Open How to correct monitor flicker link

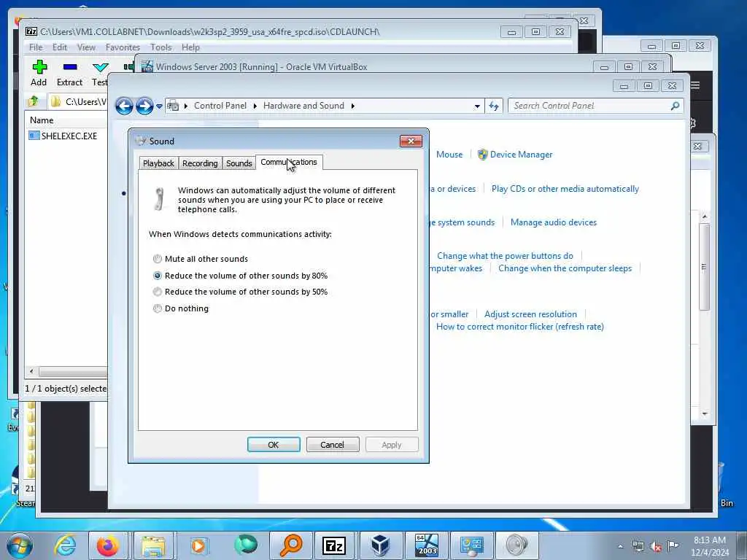pyautogui.click(x=519, y=327)
